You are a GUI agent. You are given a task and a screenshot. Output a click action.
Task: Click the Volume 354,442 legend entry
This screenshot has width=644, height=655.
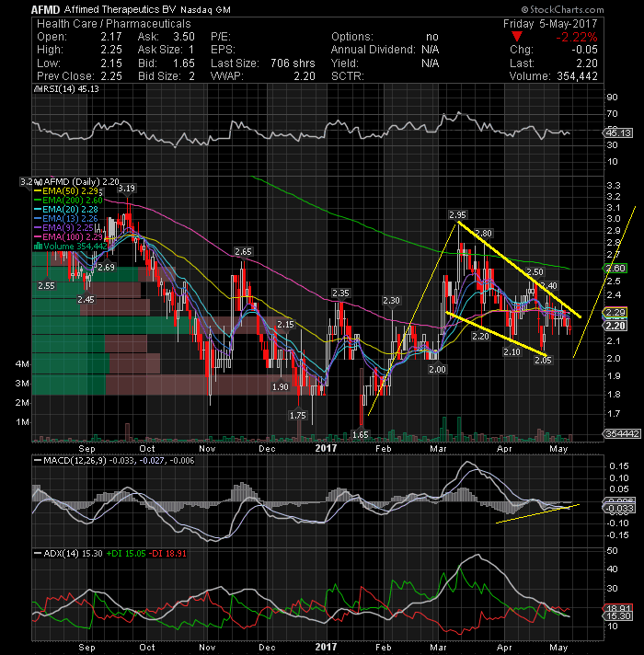pyautogui.click(x=70, y=247)
